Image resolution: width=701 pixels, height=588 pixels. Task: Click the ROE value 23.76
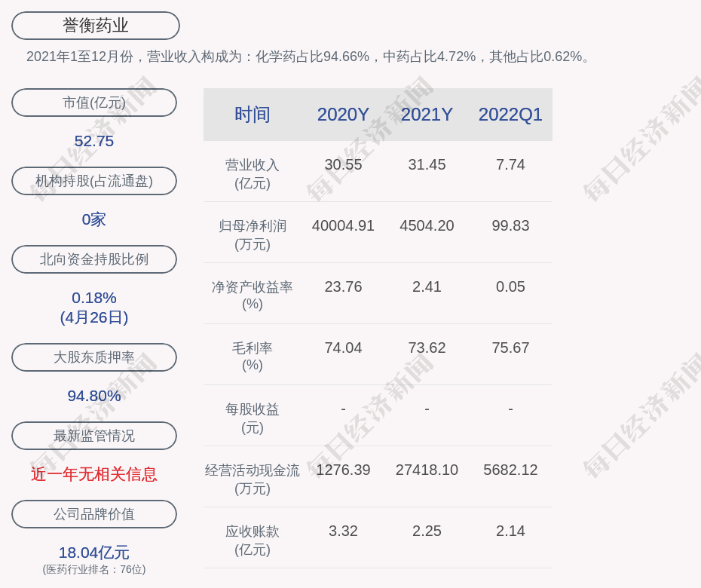coord(343,286)
